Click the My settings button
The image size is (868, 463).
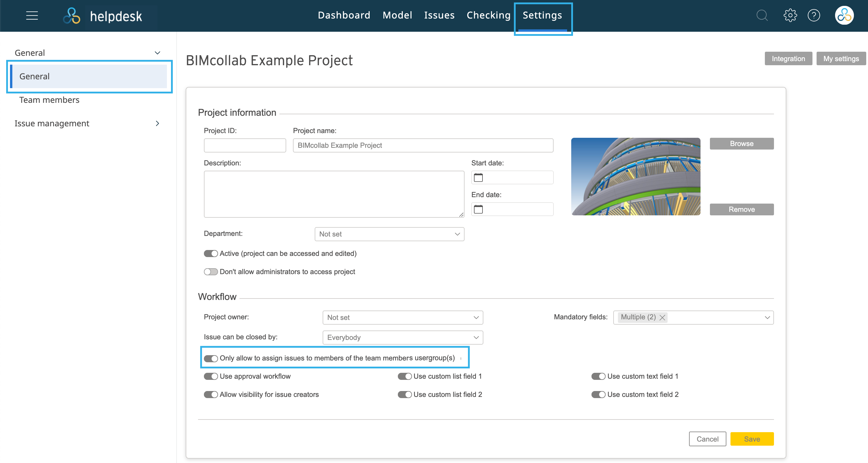[x=841, y=59]
